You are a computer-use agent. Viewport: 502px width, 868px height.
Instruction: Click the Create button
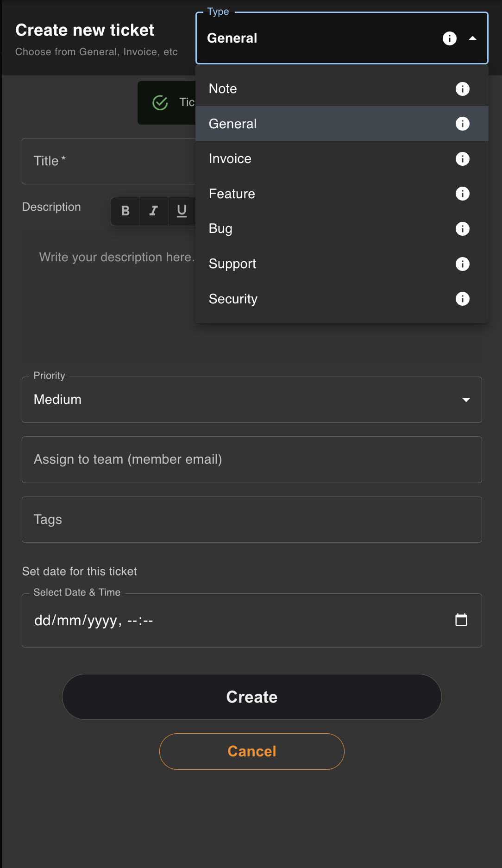click(252, 697)
